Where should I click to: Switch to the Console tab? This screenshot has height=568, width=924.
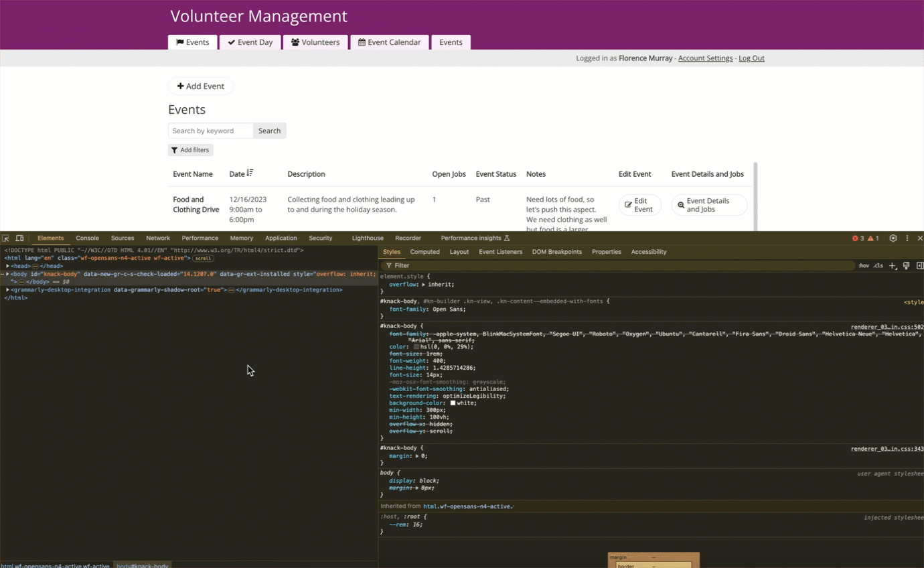(x=87, y=238)
